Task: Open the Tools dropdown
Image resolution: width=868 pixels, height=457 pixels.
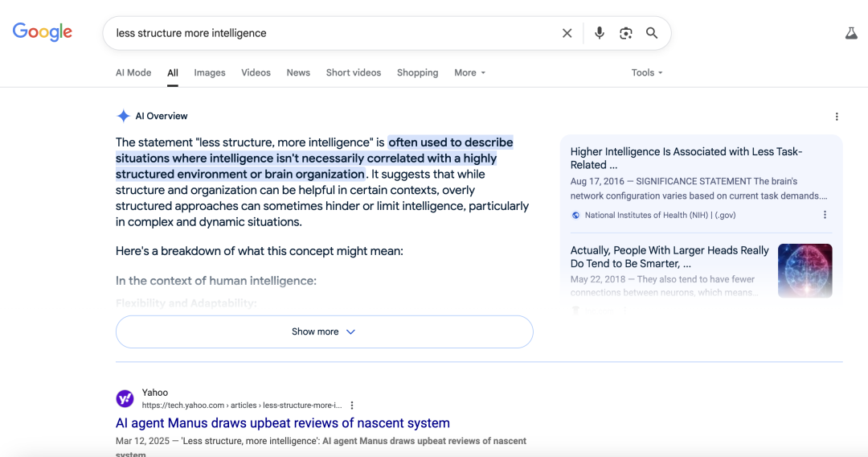Action: 646,72
